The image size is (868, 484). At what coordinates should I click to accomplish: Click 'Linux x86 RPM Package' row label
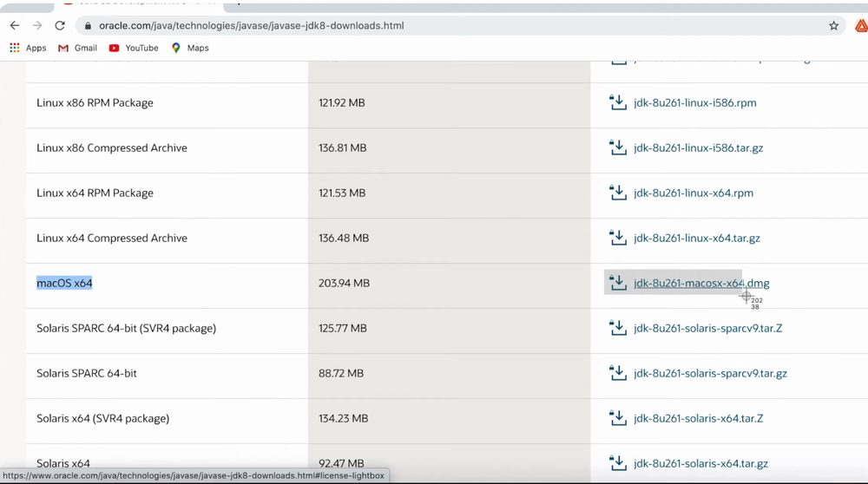click(95, 103)
